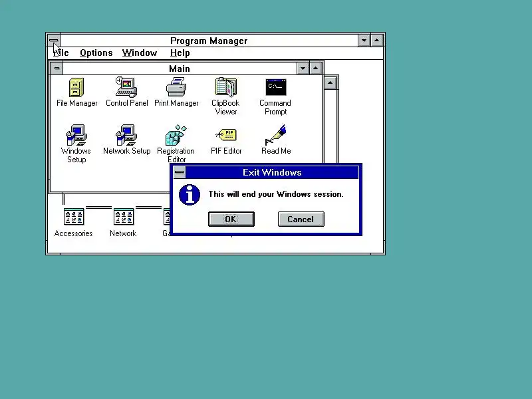
Task: Open Windows Setup icon
Action: click(x=76, y=135)
